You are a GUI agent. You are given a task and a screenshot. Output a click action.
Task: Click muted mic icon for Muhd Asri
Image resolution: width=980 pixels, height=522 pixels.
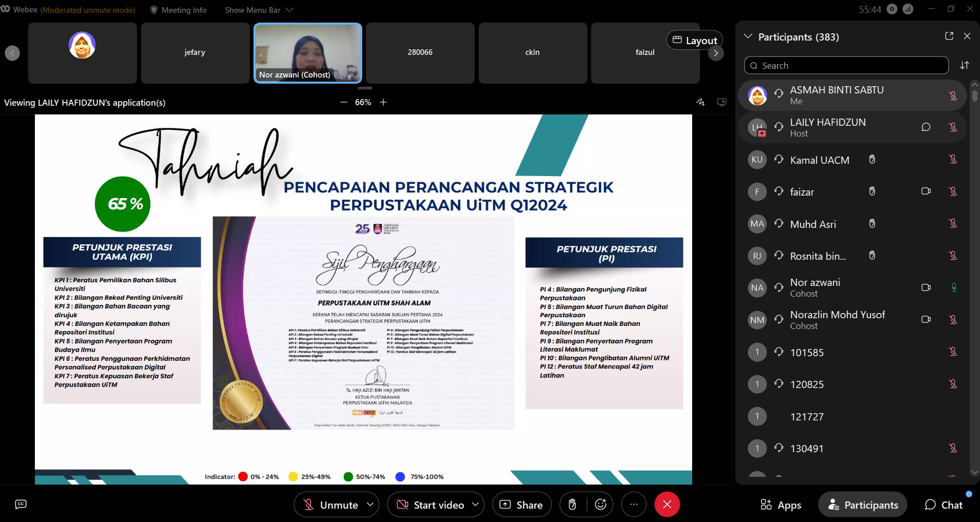coord(953,223)
